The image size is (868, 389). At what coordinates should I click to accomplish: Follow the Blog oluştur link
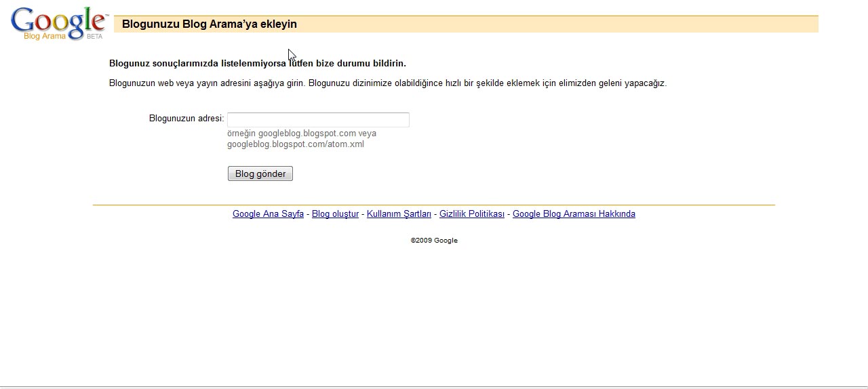[x=335, y=214]
